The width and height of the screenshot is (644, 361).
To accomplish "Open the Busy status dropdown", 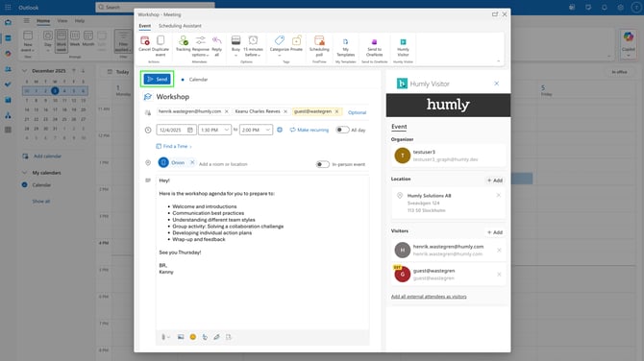I will (x=235, y=45).
